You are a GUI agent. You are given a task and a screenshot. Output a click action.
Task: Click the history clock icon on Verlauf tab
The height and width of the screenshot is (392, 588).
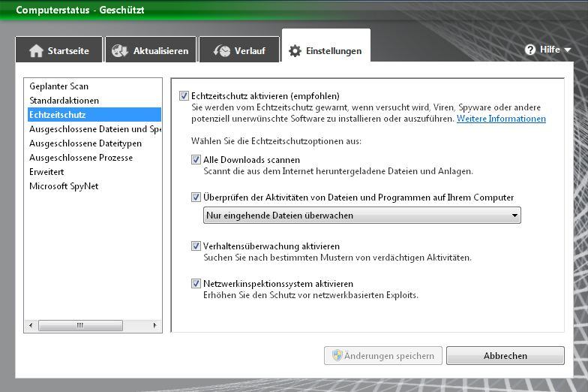(222, 51)
